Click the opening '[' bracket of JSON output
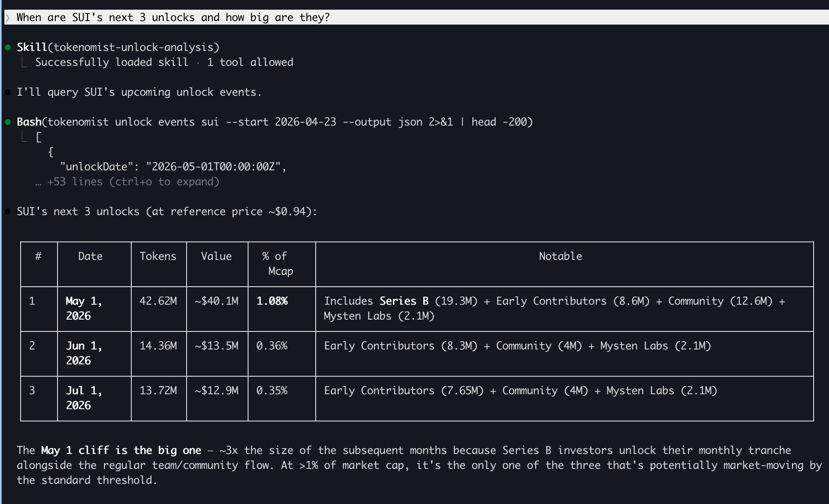This screenshot has width=829, height=504. click(x=39, y=137)
